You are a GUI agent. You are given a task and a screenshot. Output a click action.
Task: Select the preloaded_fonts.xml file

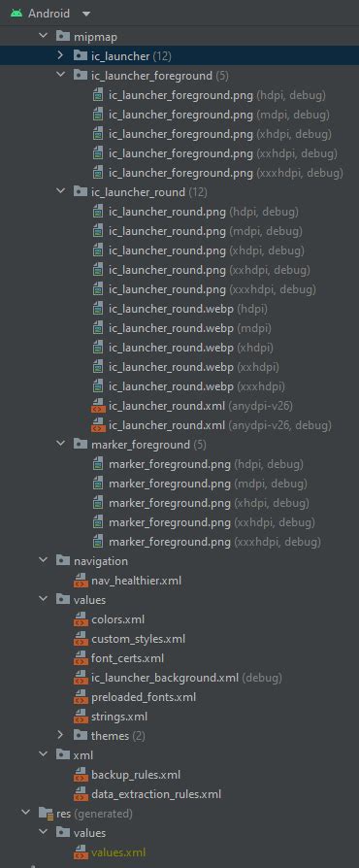tap(144, 697)
